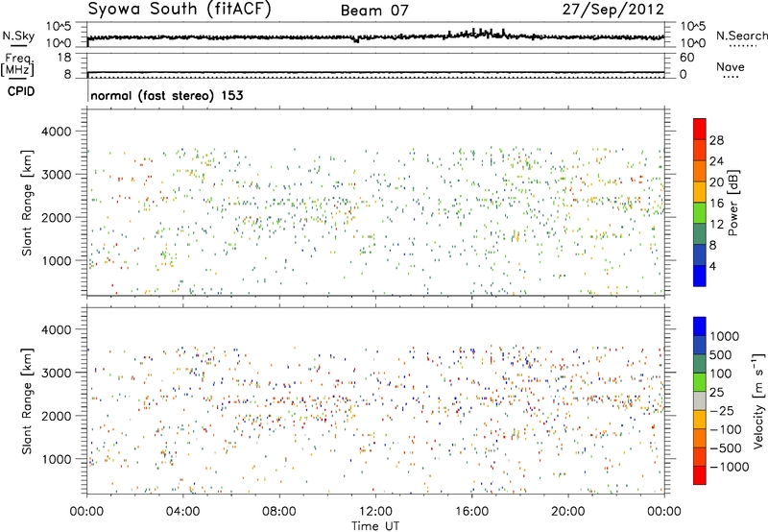768x532 pixels.
Task: Click the velocity panel 'Slant Range [km]' label
Action: coord(27,400)
